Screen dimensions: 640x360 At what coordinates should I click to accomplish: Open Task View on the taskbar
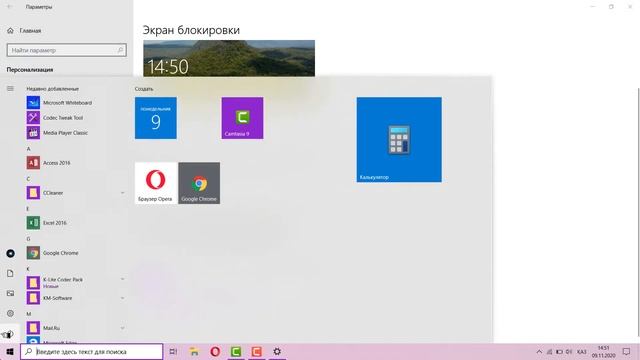click(x=173, y=351)
